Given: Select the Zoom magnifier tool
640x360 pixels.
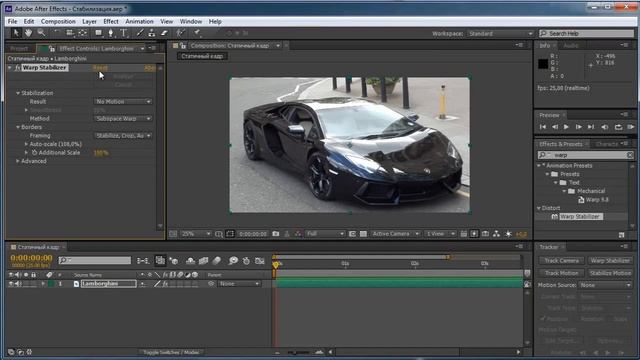Looking at the screenshot, I should click(41, 33).
